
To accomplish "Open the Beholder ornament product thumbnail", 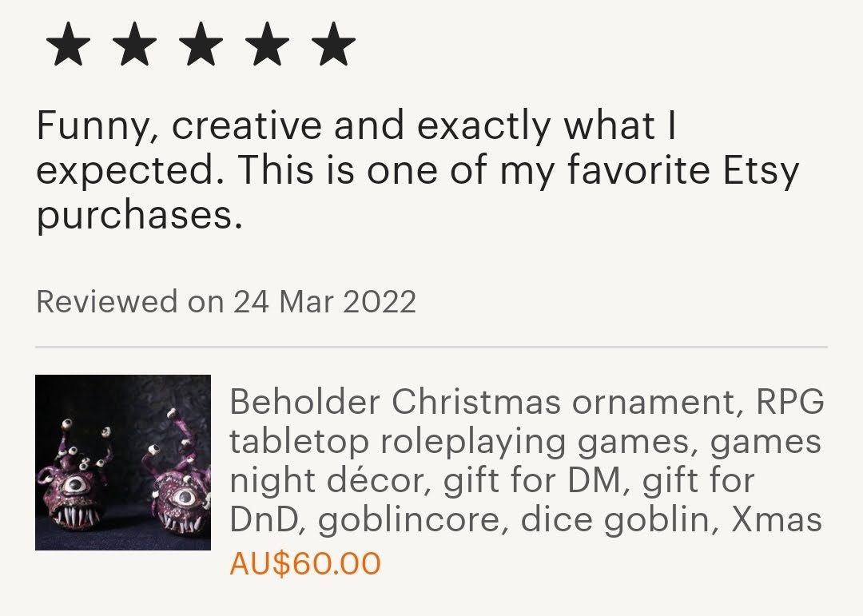I will pos(123,463).
